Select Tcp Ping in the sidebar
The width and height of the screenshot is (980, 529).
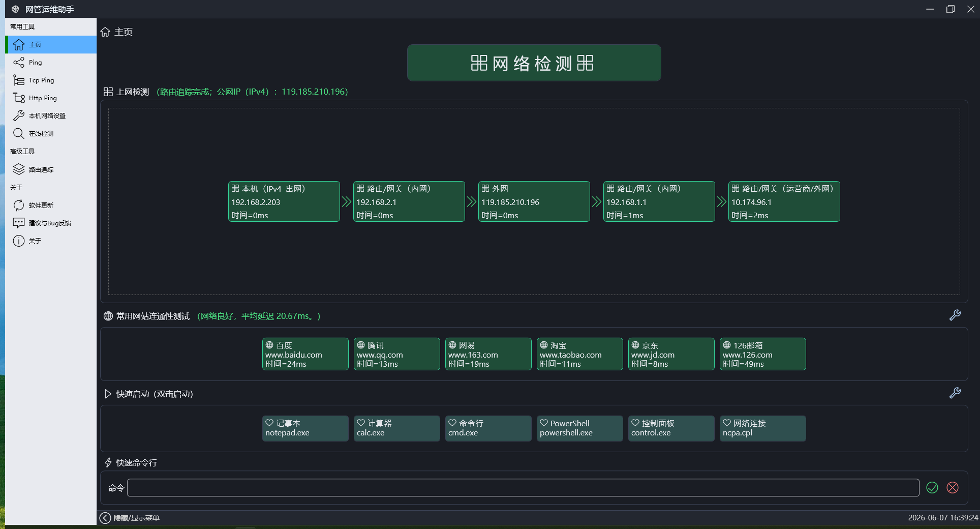tap(51, 80)
